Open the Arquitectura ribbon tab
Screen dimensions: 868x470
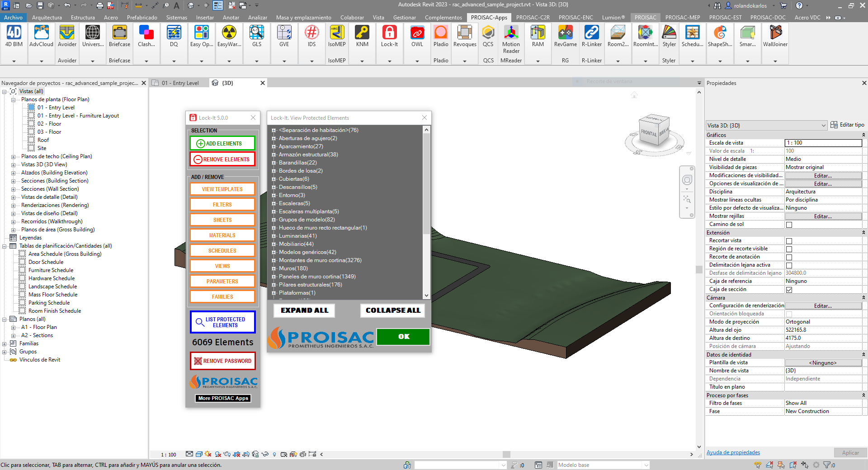tap(47, 18)
